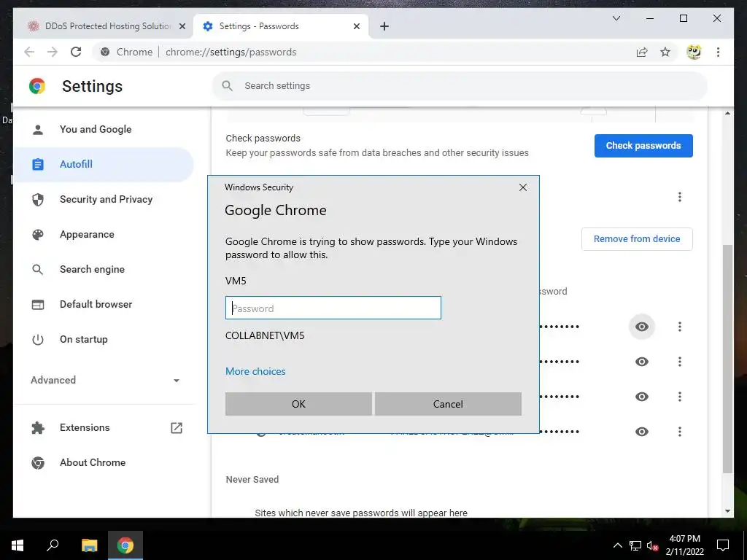Click the Extensions external-link icon
The image size is (747, 560).
(x=177, y=427)
